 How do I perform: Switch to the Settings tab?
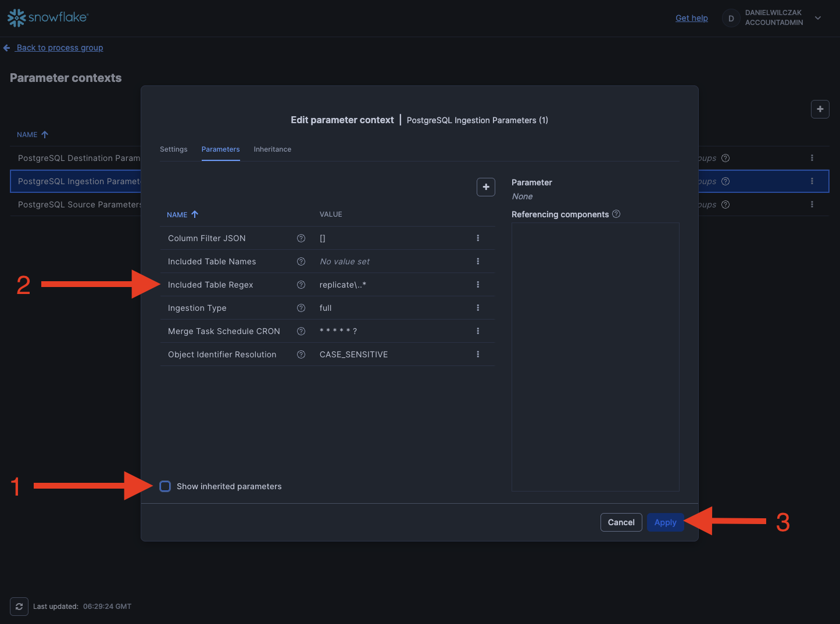tap(173, 149)
